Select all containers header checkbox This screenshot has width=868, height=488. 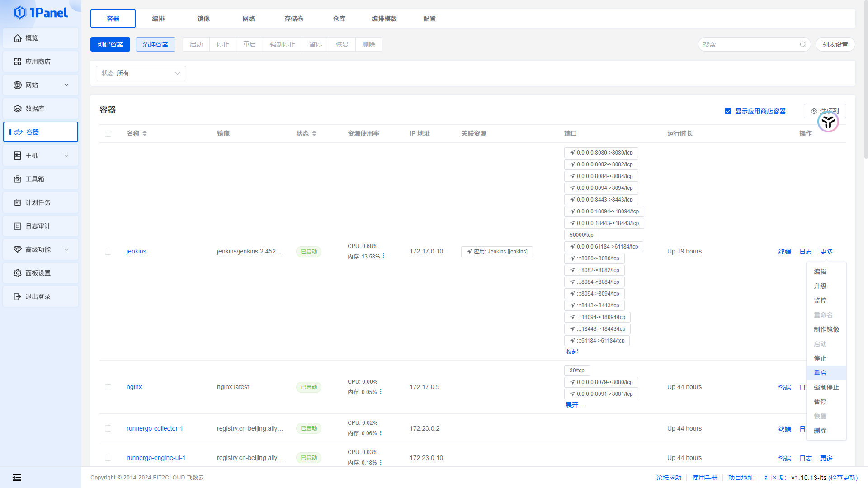point(108,134)
